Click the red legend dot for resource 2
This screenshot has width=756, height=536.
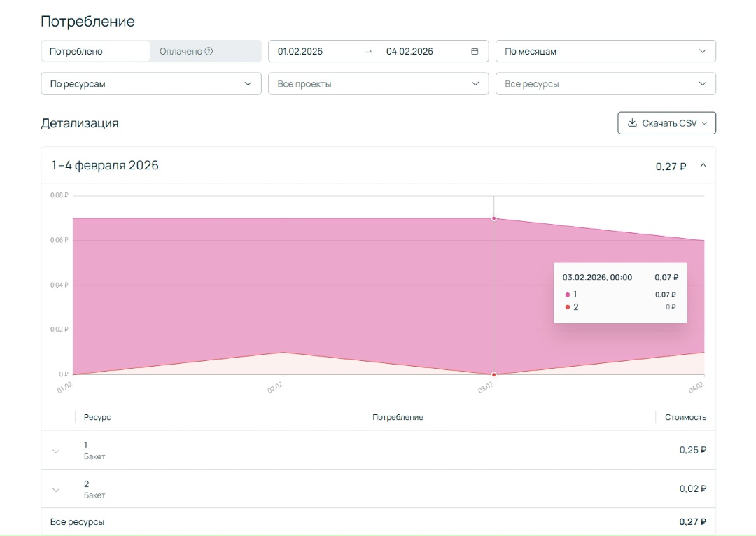tap(568, 307)
